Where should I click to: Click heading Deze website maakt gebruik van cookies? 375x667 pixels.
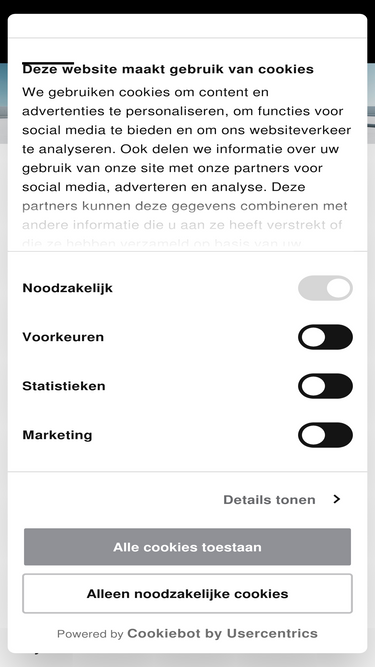click(168, 69)
